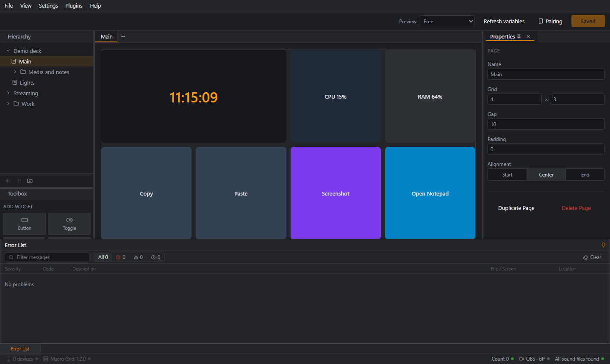
Task: Click the new folder icon in Hierarchy
Action: (x=30, y=181)
